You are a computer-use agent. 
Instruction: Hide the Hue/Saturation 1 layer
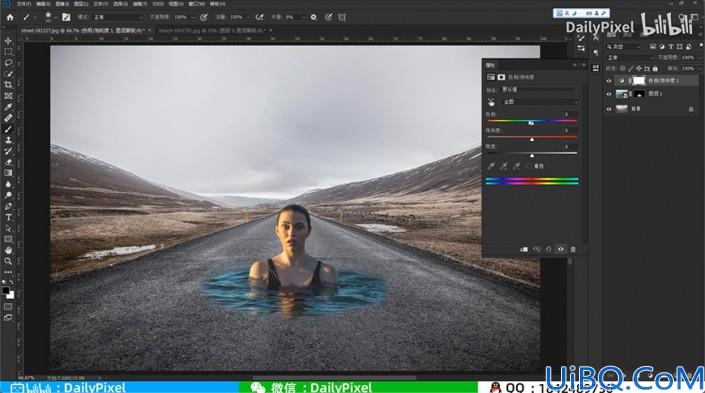[x=609, y=81]
